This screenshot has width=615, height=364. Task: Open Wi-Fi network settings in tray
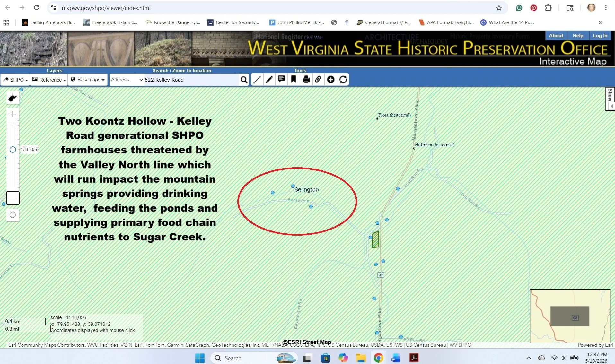pyautogui.click(x=554, y=358)
